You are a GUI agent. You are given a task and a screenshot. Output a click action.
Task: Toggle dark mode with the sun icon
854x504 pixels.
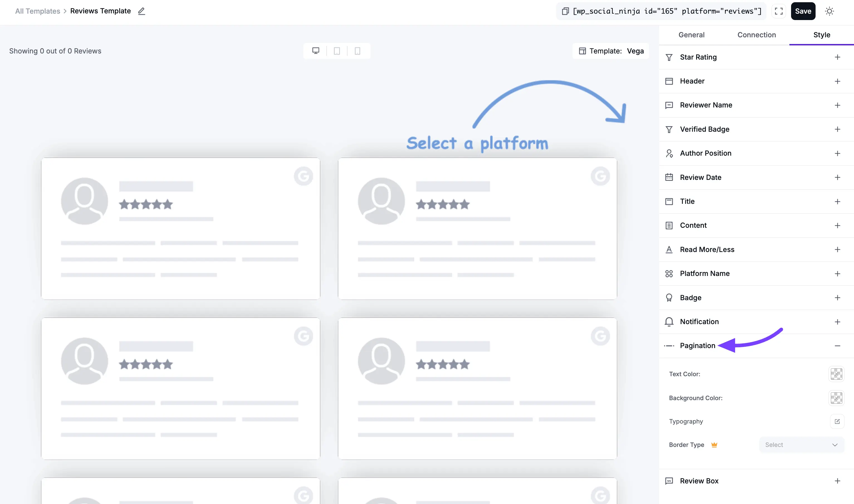(x=829, y=11)
